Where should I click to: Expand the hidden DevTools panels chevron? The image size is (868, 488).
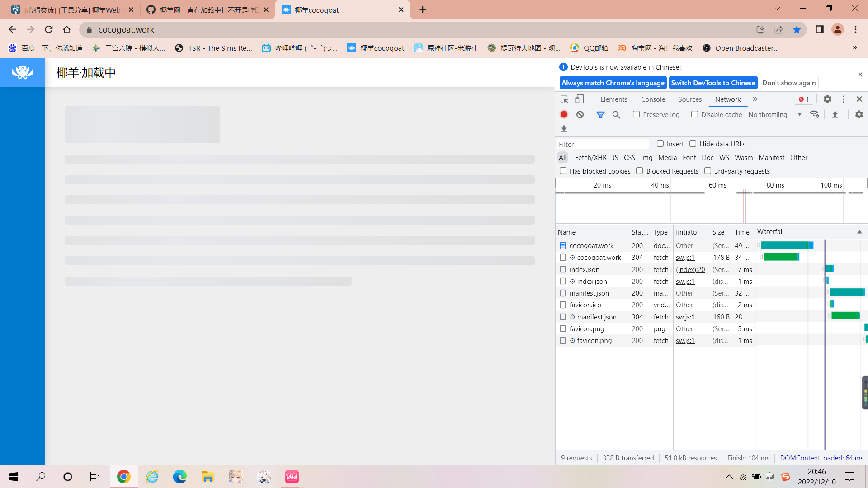click(755, 99)
